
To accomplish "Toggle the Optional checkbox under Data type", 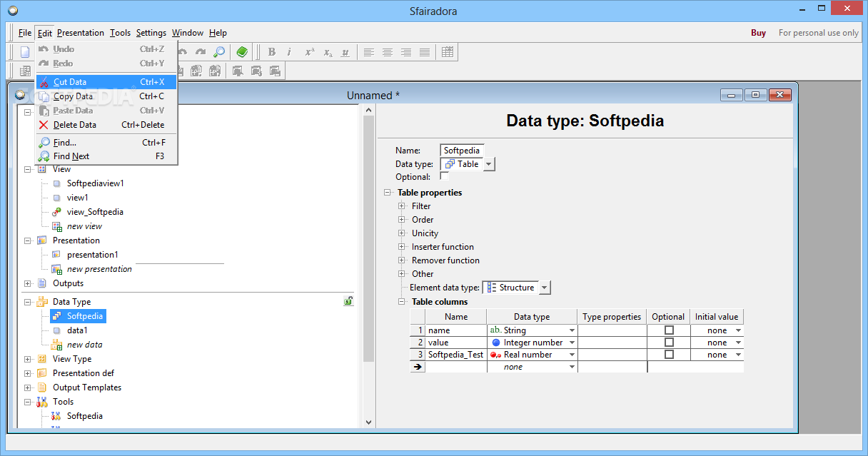I will [x=445, y=177].
